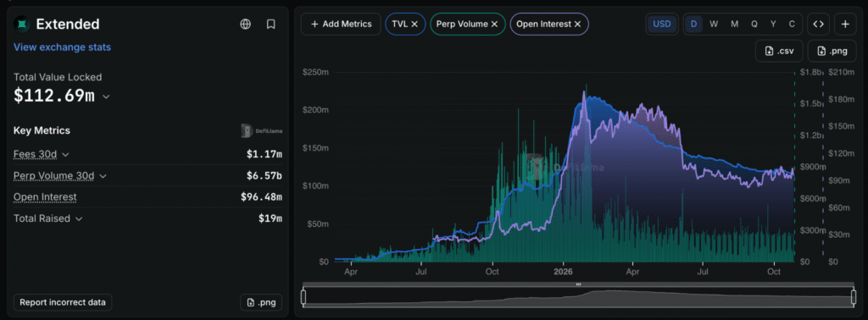This screenshot has width=868, height=320.
Task: Open the embed code icon
Action: pos(818,25)
